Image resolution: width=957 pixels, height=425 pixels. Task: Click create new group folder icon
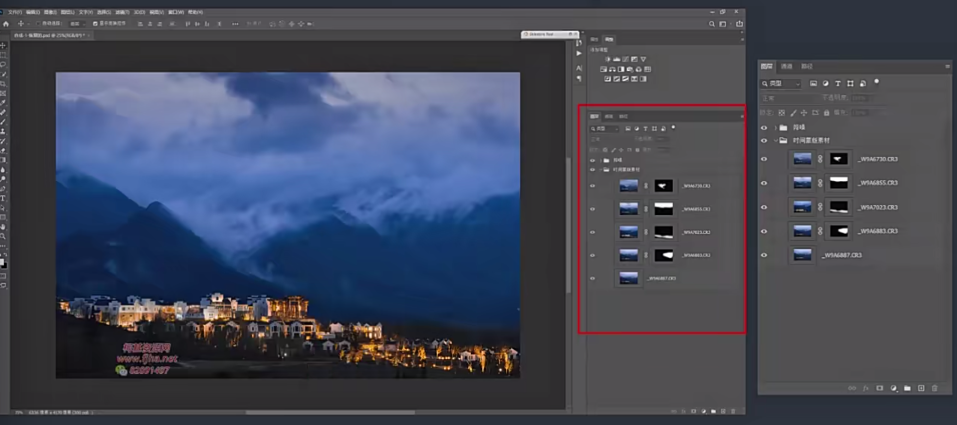click(x=907, y=388)
